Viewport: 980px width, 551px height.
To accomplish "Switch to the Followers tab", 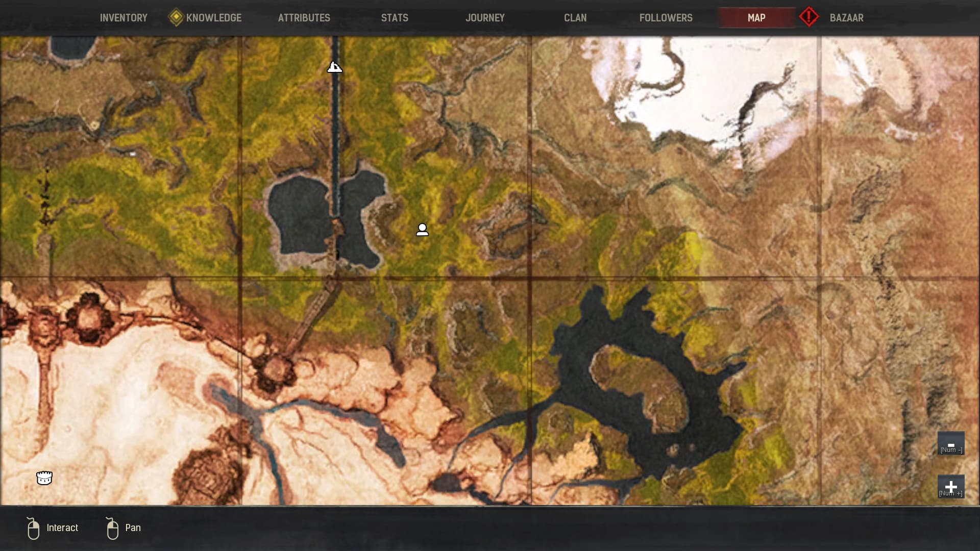I will tap(666, 18).
